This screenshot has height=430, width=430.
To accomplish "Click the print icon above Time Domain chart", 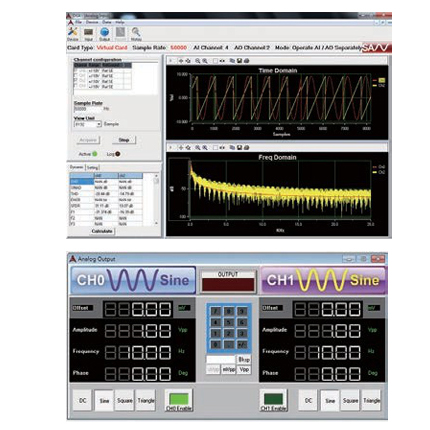I will click(246, 61).
